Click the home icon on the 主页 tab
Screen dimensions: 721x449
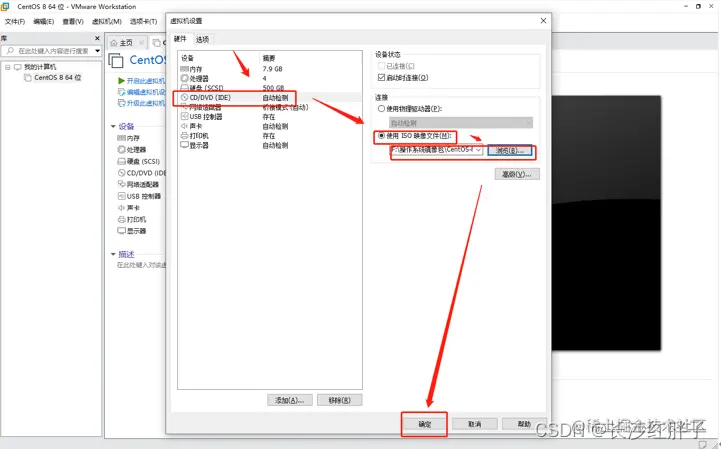(114, 43)
